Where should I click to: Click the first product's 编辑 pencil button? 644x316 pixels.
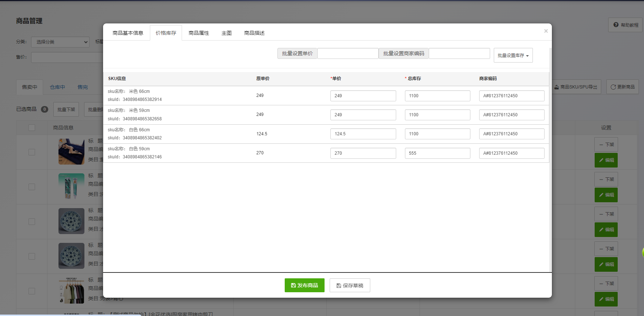[606, 160]
